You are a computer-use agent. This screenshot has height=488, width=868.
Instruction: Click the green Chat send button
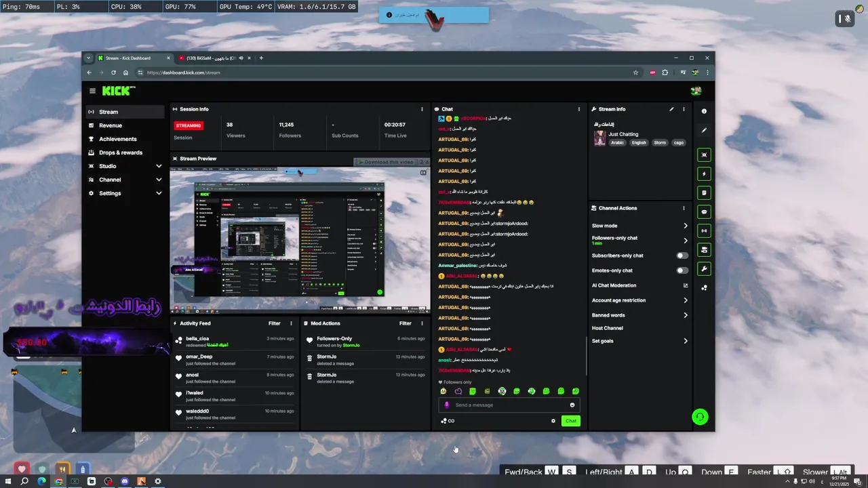pos(571,421)
